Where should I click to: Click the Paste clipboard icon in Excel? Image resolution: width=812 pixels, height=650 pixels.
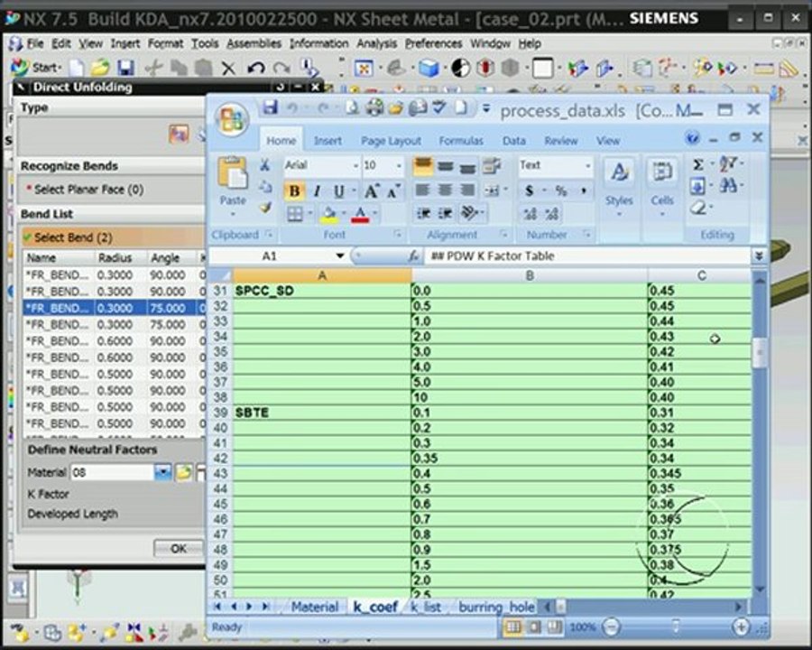233,173
